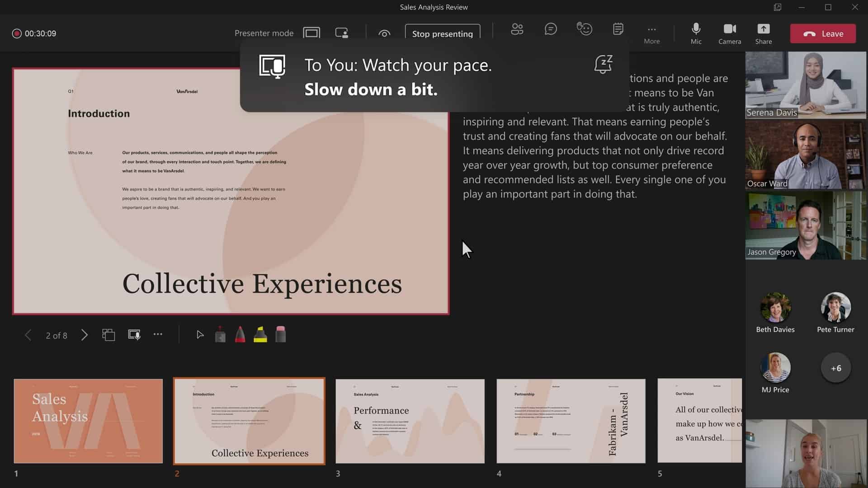The image size is (868, 488).
Task: Jump to slide 4 Partnership thumbnail
Action: point(571,421)
